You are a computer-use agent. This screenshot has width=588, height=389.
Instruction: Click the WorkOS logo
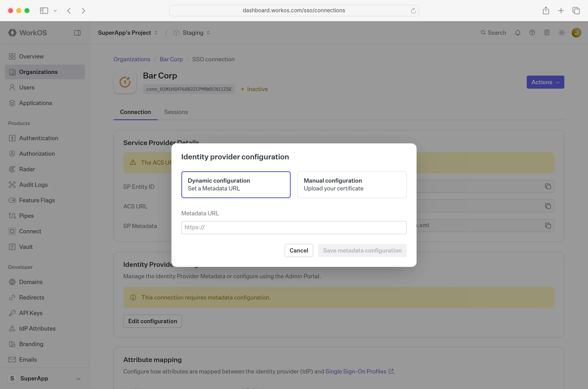click(x=28, y=33)
